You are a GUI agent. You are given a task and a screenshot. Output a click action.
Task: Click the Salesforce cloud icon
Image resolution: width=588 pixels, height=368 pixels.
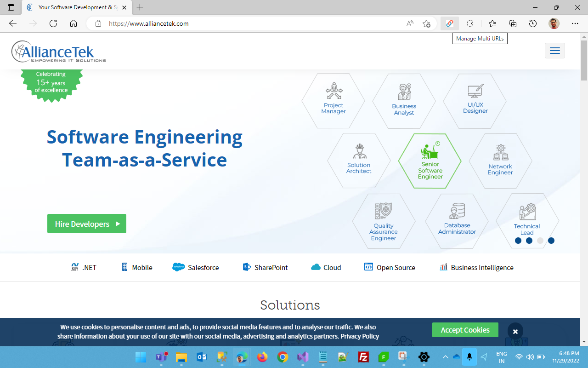178,267
